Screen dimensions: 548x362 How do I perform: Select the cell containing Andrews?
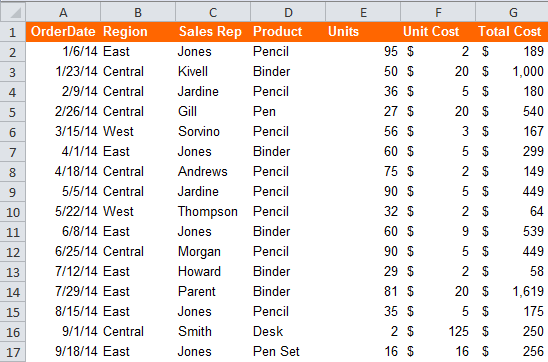213,172
